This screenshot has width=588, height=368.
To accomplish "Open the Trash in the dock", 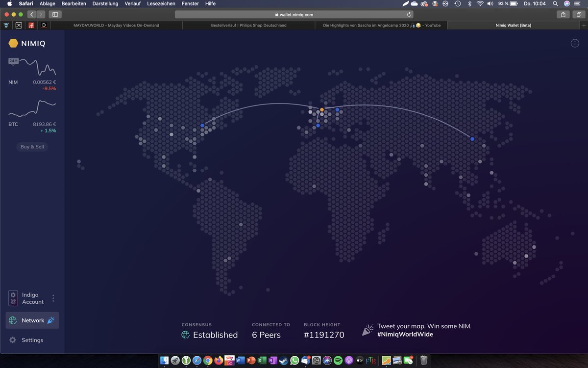I will click(424, 361).
